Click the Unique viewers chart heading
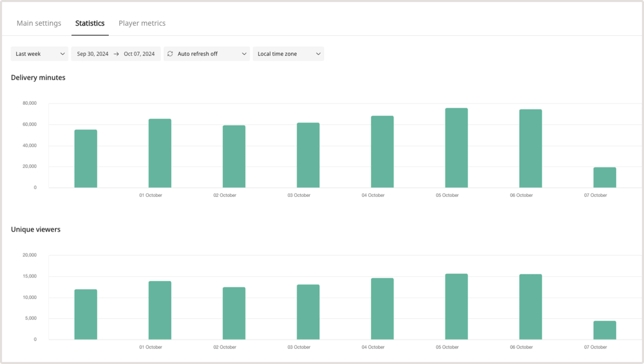 click(35, 229)
